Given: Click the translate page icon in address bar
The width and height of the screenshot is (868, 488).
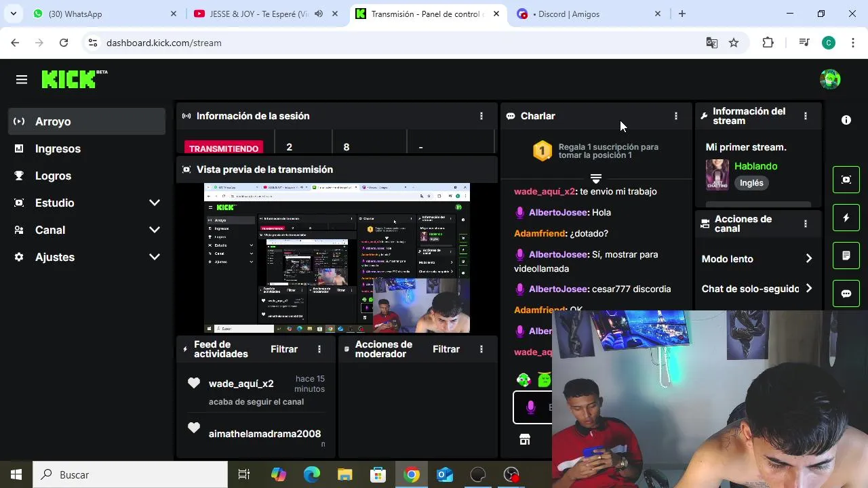Looking at the screenshot, I should point(711,43).
